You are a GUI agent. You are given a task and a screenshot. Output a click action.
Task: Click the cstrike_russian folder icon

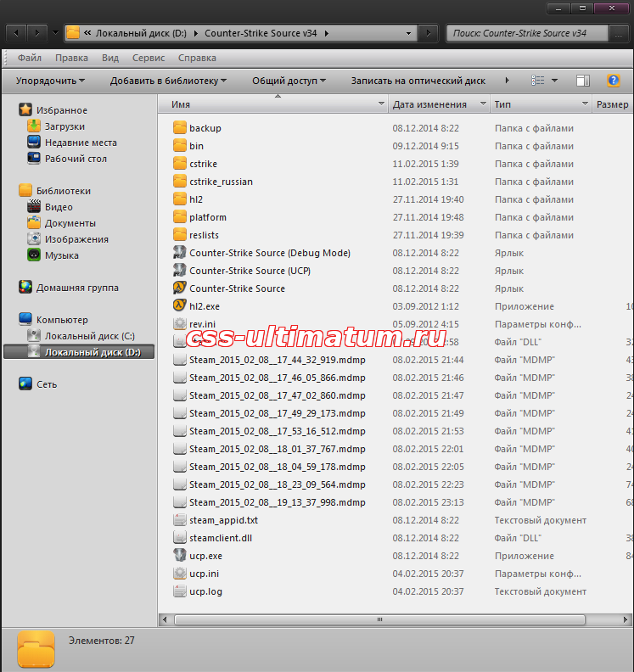point(180,182)
